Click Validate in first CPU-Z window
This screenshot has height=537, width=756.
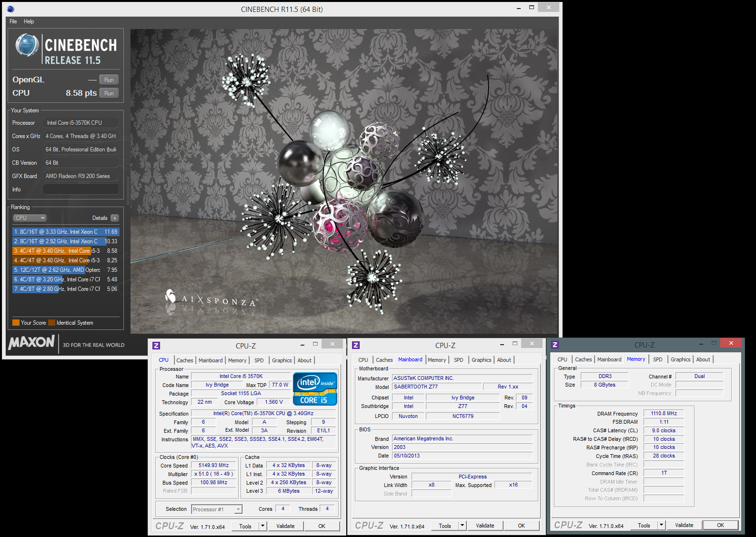point(285,526)
